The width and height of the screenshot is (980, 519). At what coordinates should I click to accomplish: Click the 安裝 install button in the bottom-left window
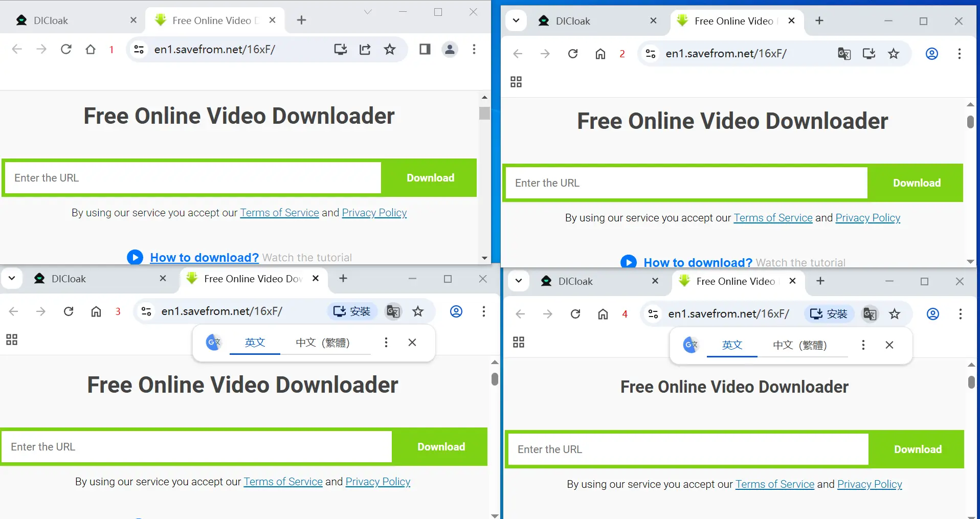(352, 311)
